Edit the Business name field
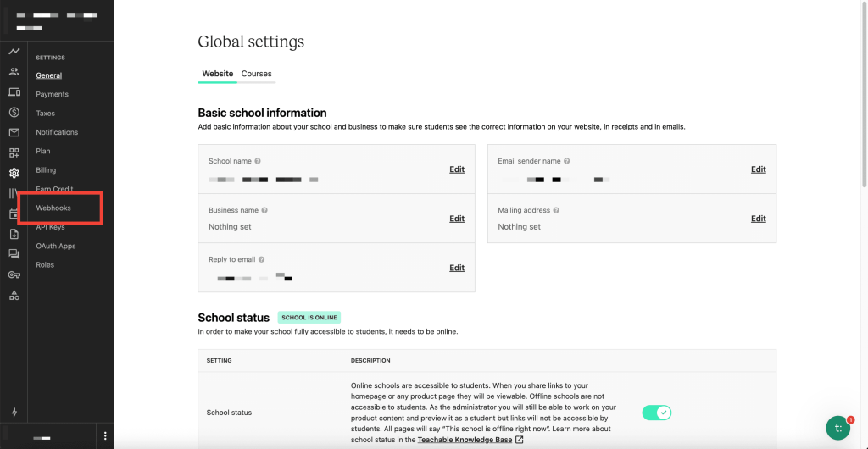This screenshot has width=868, height=449. coord(456,219)
